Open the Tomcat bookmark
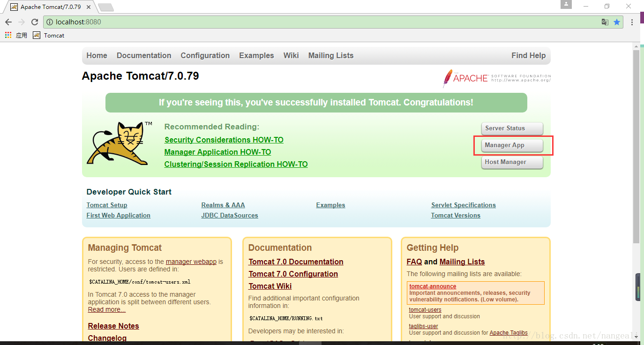 pyautogui.click(x=49, y=35)
